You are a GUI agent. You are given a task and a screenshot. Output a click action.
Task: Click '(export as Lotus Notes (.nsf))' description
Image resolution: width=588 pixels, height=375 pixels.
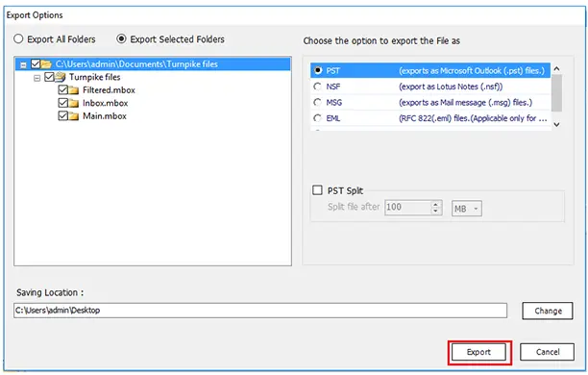coord(451,87)
